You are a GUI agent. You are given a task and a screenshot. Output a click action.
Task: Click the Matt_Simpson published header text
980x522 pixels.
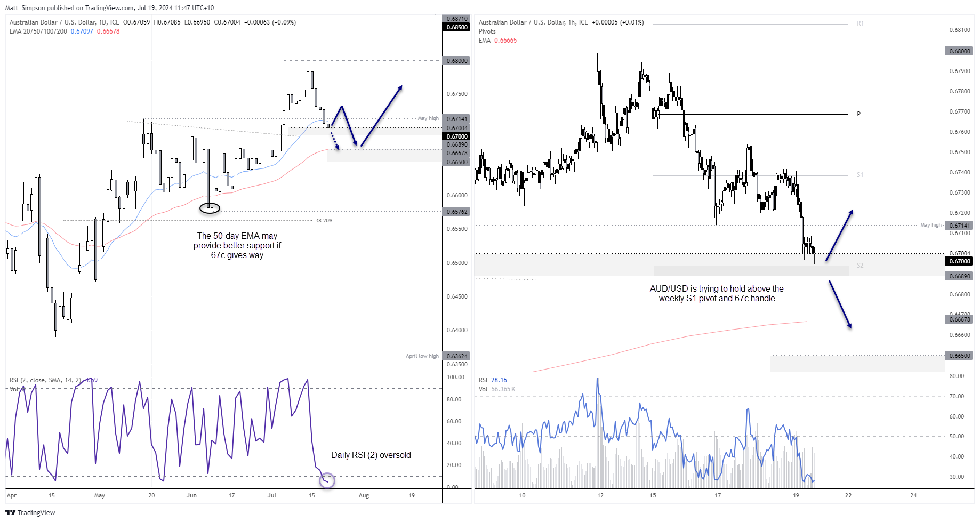(109, 8)
